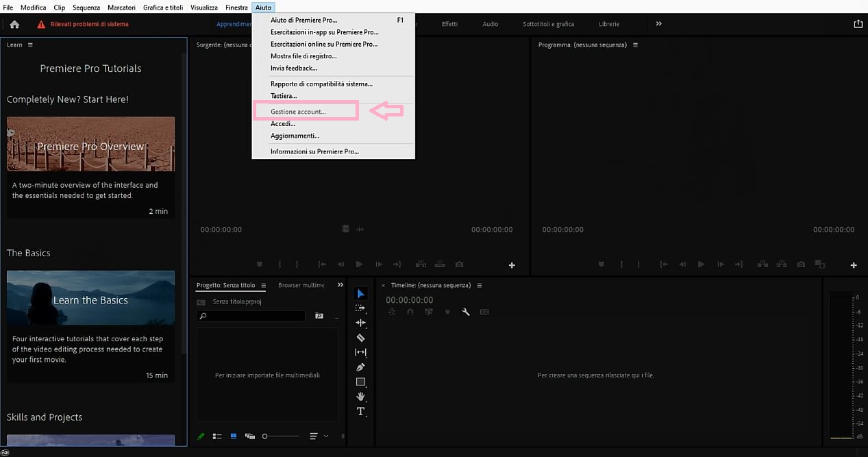The height and width of the screenshot is (457, 868).
Task: Adjust the Project panel thumbnail zoom slider
Action: pos(281,436)
